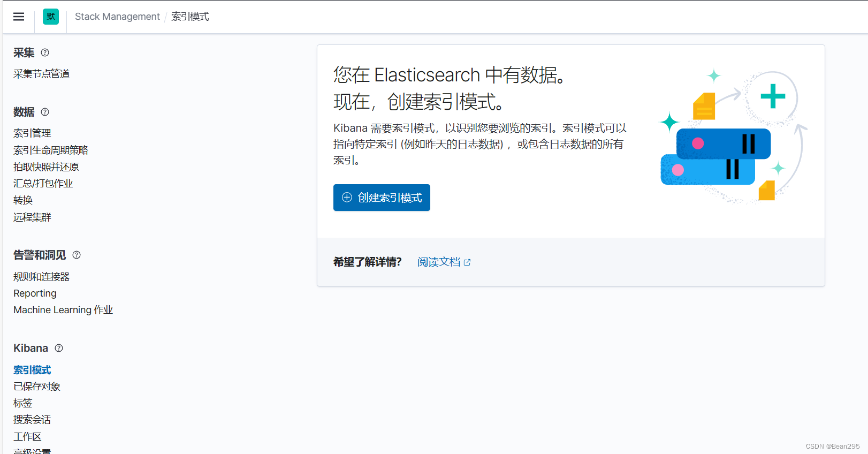Click the Kibana section heading
This screenshot has width=868, height=454.
(x=31, y=348)
